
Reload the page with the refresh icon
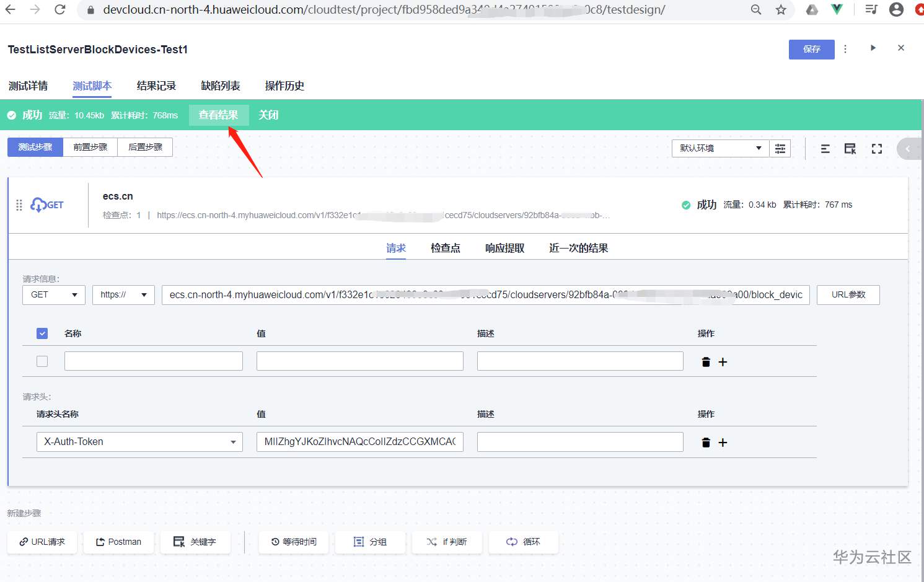[60, 9]
